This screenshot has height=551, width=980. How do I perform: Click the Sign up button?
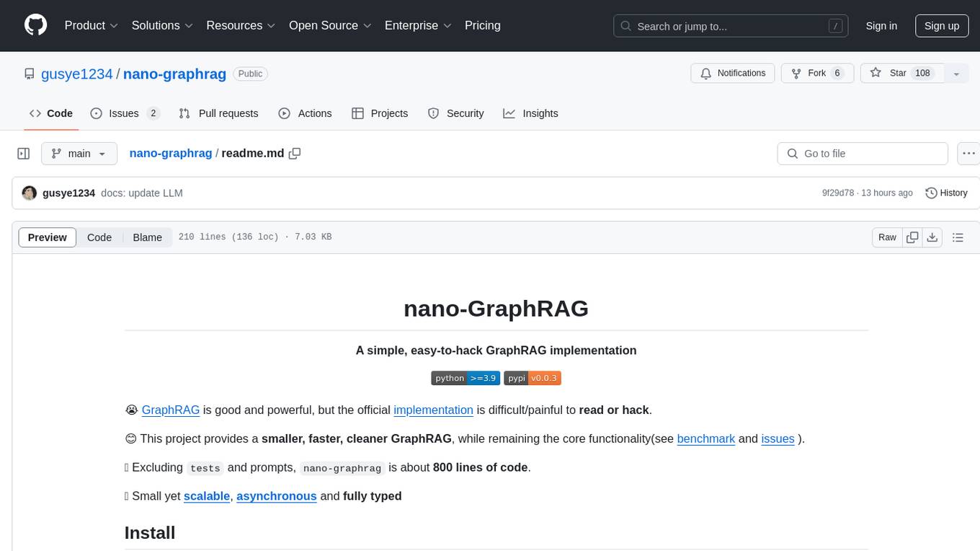coord(942,26)
